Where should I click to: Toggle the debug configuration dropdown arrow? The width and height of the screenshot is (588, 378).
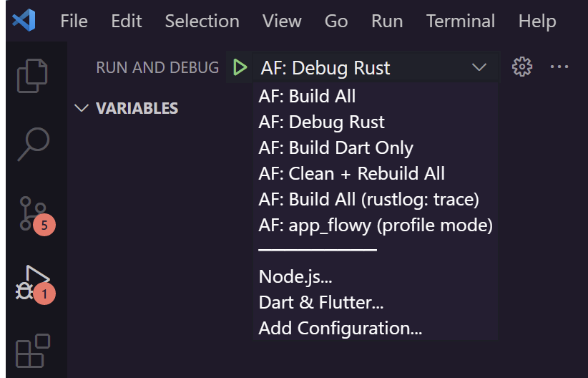(479, 67)
